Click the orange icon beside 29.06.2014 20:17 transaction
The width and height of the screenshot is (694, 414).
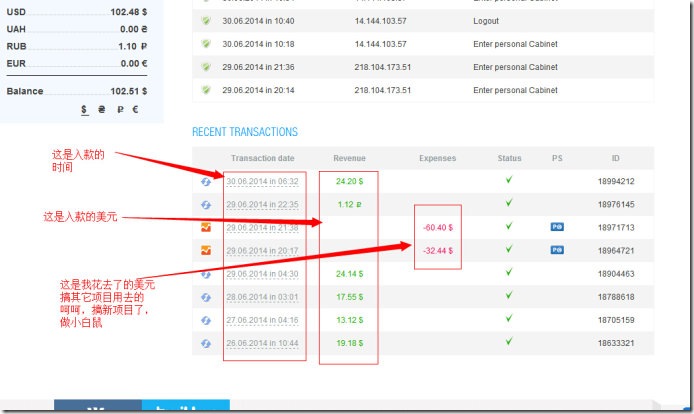pos(206,251)
